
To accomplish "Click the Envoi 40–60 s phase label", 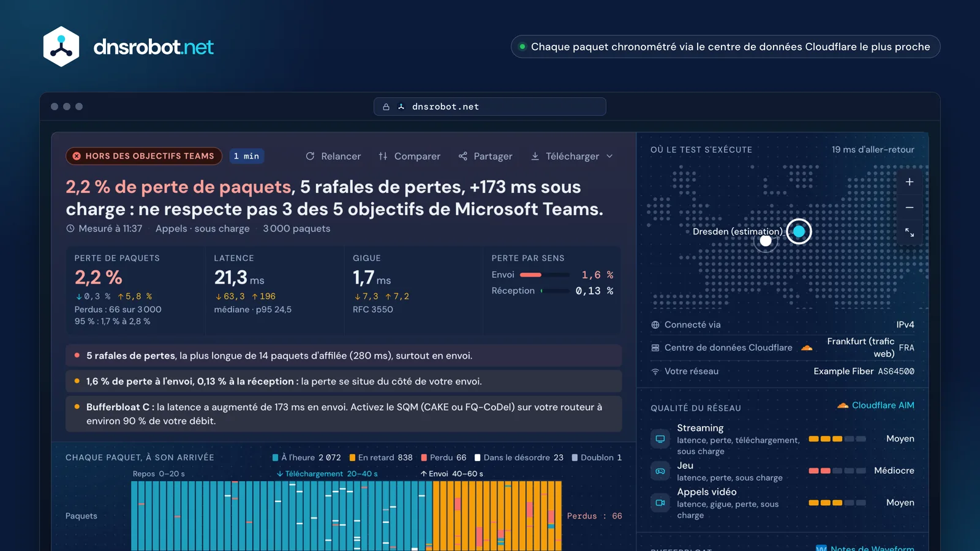I will (x=451, y=474).
